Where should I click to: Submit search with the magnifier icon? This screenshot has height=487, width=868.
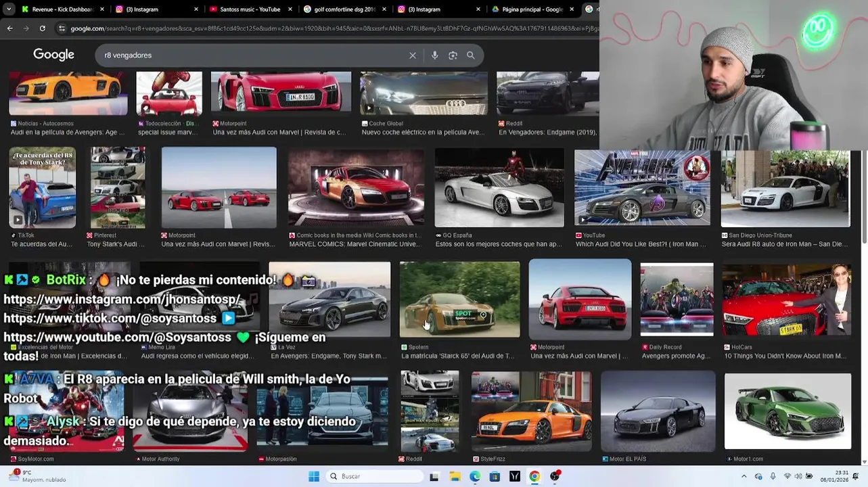point(471,55)
